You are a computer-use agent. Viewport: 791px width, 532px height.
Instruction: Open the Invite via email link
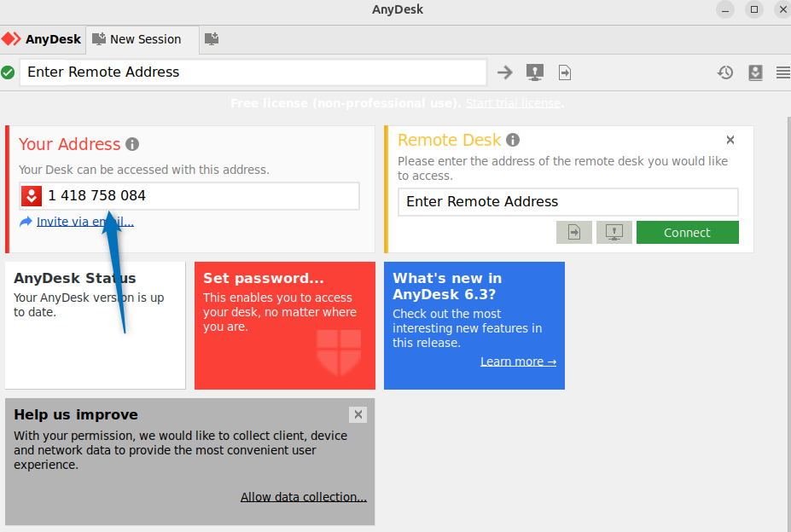[84, 222]
